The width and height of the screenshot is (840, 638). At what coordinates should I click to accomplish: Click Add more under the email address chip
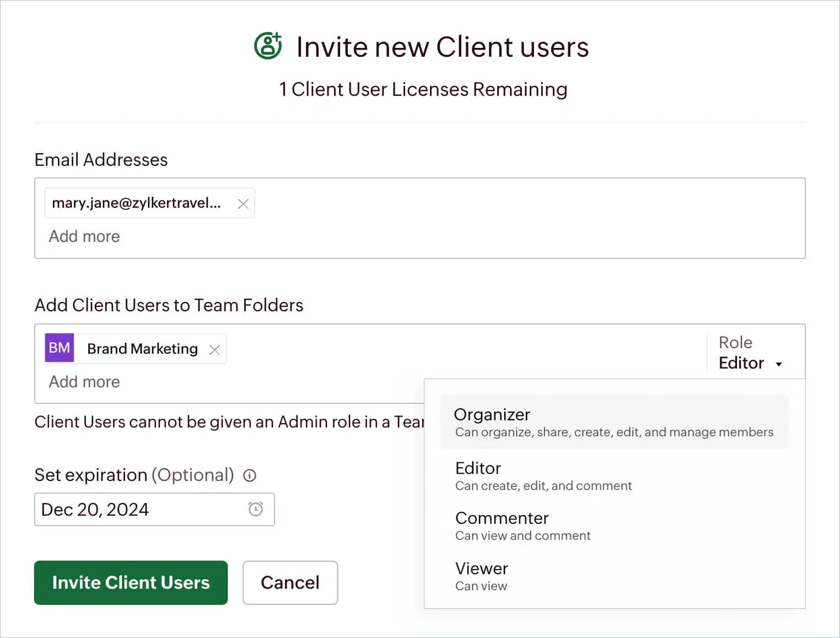pos(84,236)
